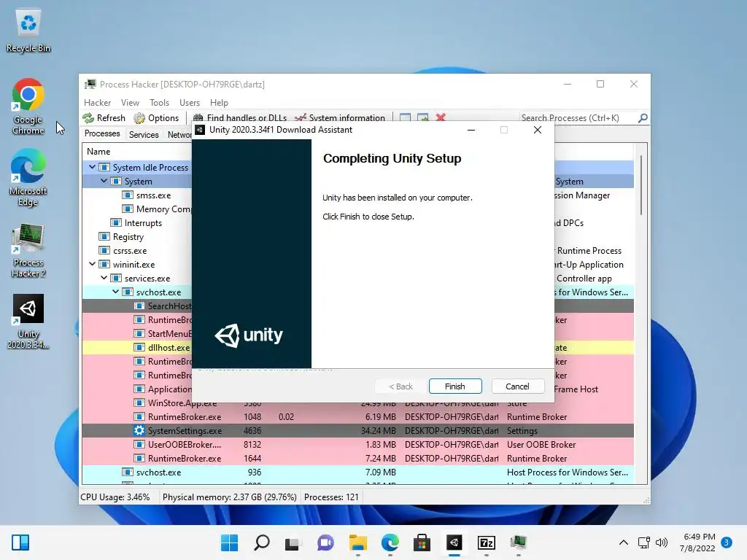Open the Widgets button on the taskbar
This screenshot has width=747, height=560.
[20, 542]
